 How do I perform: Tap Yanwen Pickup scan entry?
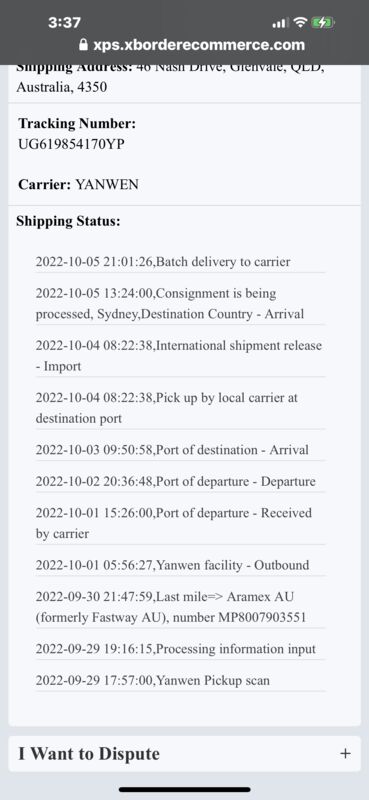pyautogui.click(x=180, y=681)
